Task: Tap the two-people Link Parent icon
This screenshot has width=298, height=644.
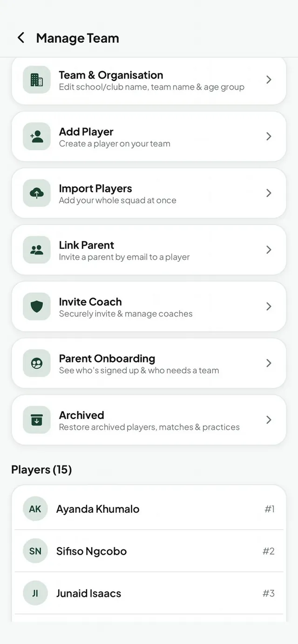Action: click(37, 250)
